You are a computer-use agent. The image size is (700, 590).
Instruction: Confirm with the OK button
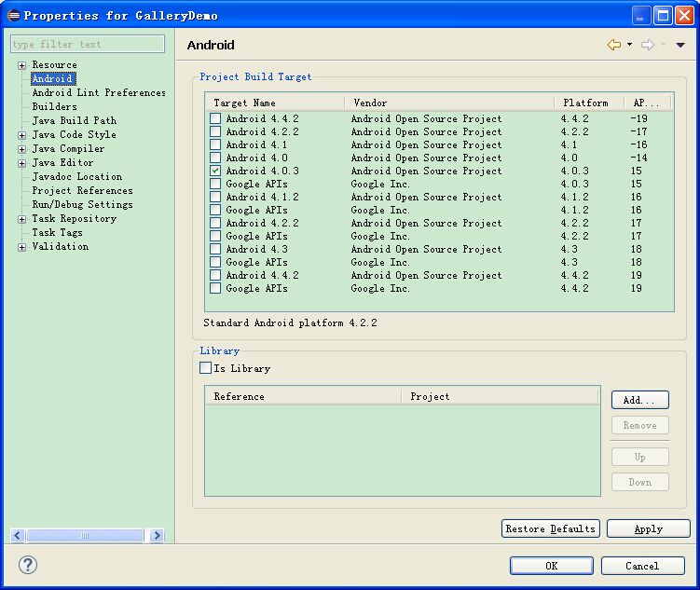[552, 566]
